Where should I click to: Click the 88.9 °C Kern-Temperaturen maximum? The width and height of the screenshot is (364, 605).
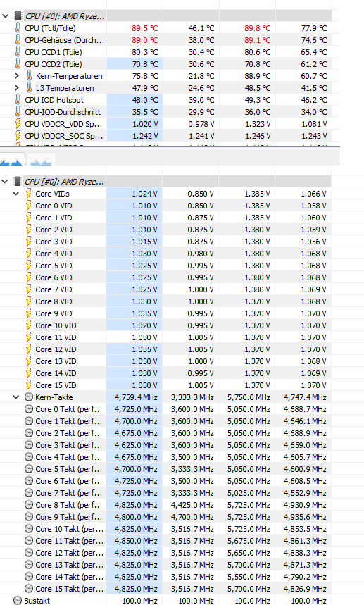pos(257,76)
